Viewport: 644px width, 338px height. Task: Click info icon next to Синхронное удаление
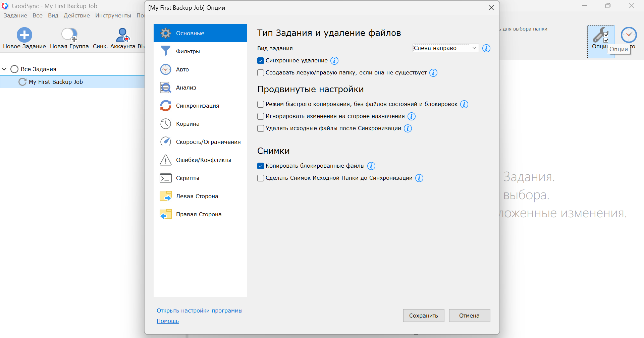[x=334, y=61]
